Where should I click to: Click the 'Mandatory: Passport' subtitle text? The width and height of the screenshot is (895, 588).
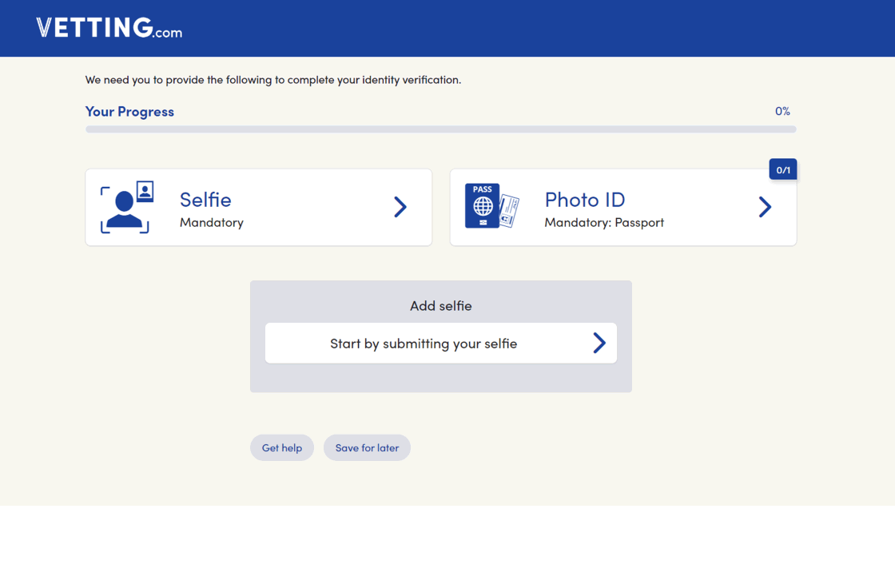click(603, 222)
